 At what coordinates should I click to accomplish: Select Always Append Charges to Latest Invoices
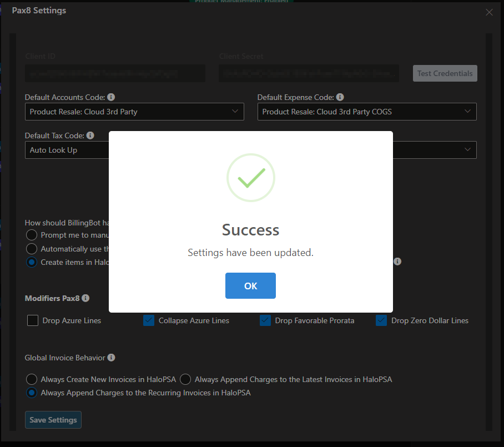pos(185,379)
